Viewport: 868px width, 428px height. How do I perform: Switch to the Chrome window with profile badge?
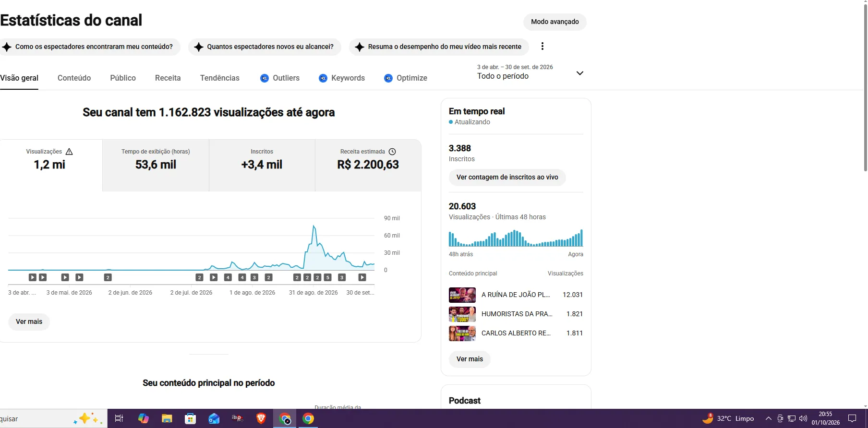285,418
